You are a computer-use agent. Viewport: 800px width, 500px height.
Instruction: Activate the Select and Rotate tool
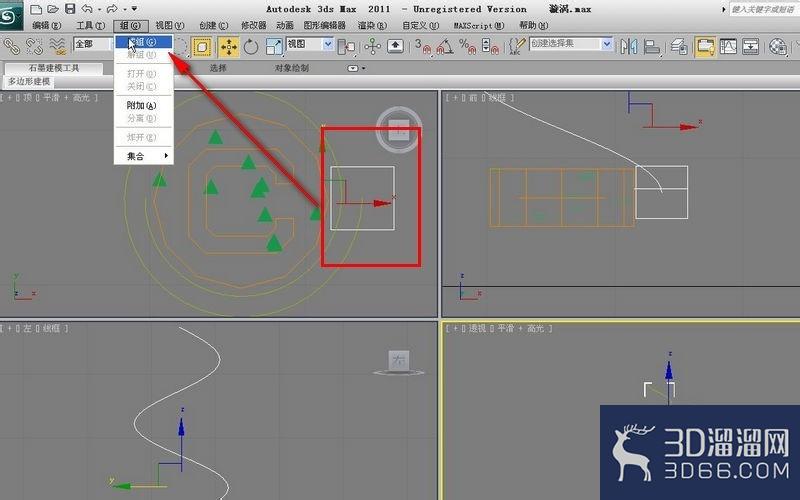pyautogui.click(x=251, y=47)
